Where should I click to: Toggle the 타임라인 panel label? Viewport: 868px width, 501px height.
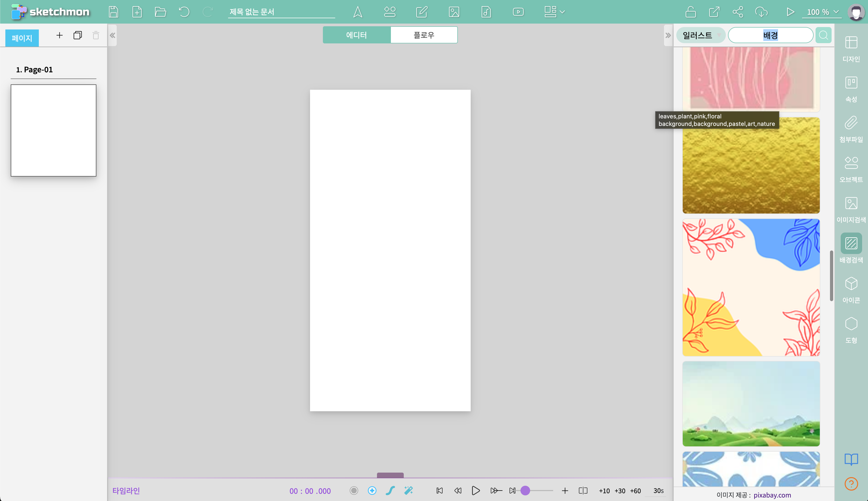[x=126, y=491]
